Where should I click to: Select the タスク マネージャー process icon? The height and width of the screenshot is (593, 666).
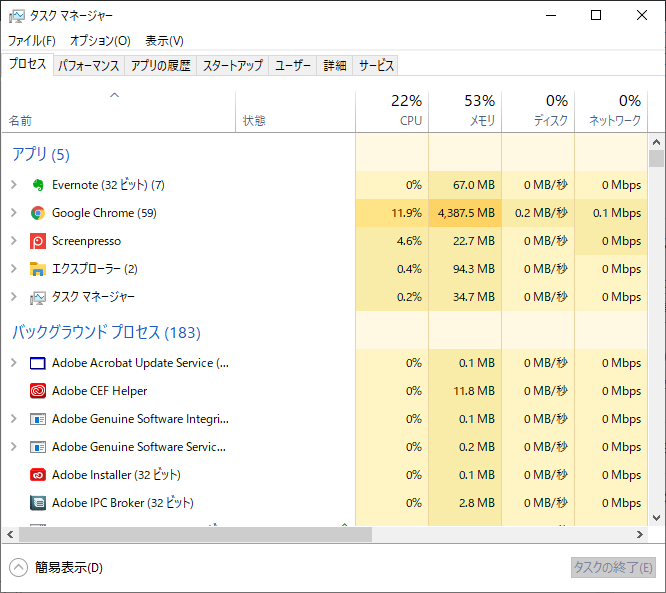[x=38, y=297]
